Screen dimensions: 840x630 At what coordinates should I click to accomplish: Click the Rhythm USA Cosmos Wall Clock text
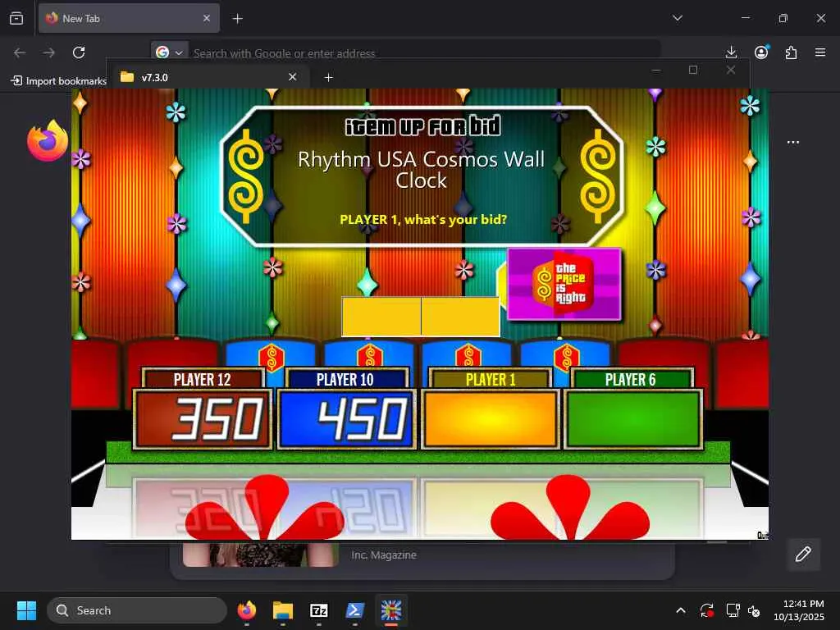[x=421, y=169]
